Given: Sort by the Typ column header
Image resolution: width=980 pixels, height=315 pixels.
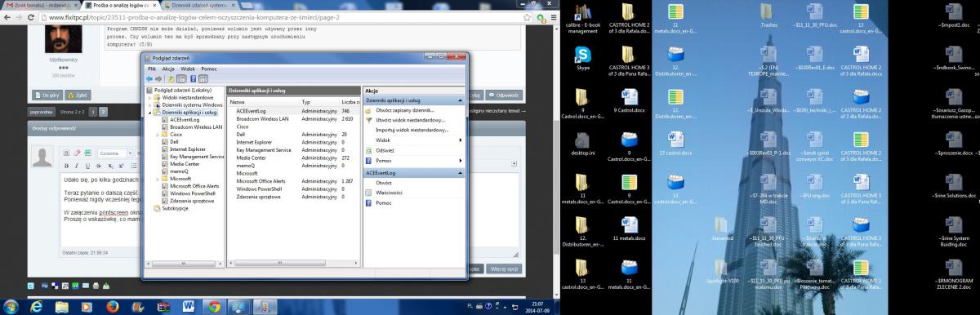Looking at the screenshot, I should pyautogui.click(x=319, y=102).
